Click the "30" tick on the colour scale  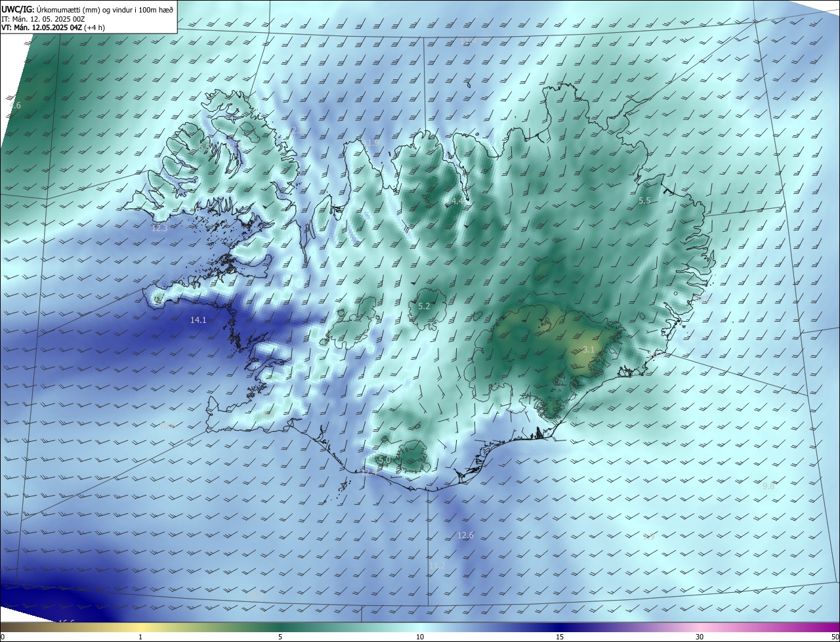tap(700, 637)
